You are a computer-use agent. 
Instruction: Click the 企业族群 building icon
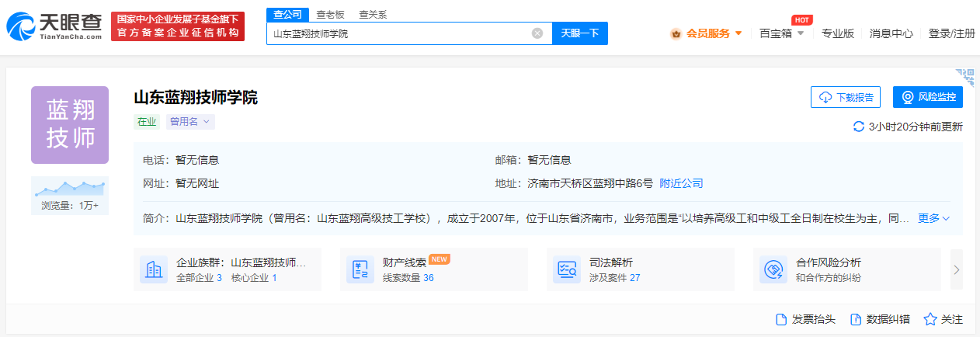coord(154,269)
